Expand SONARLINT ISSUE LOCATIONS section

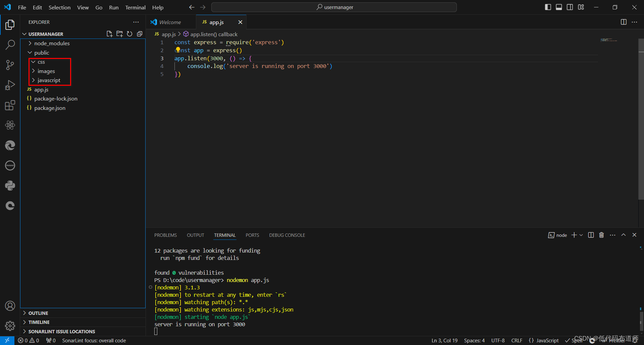83,332
